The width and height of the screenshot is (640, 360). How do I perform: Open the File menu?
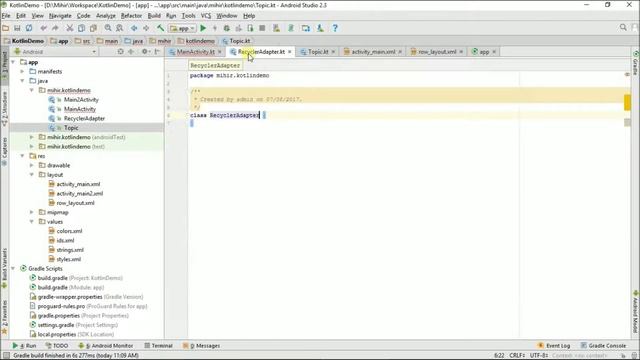pyautogui.click(x=6, y=16)
